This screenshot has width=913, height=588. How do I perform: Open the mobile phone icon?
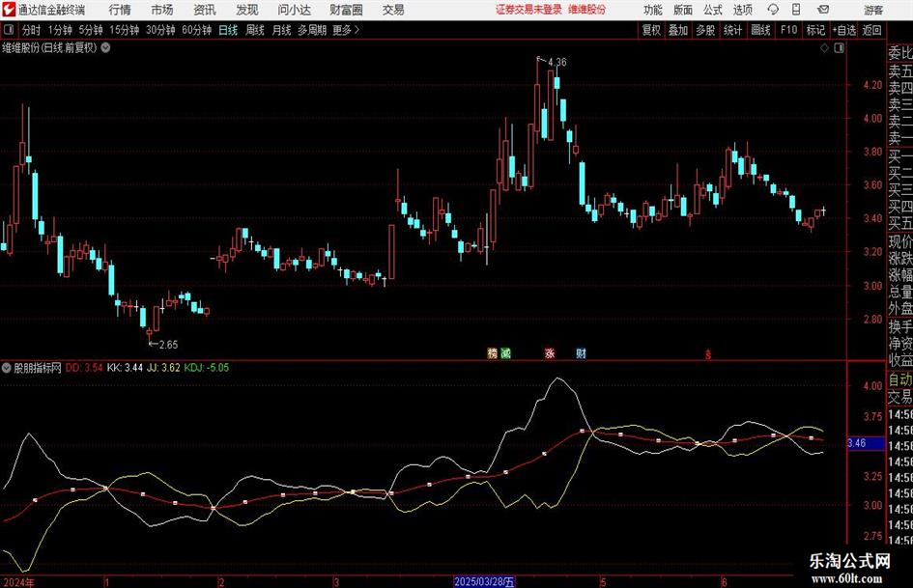coord(796,10)
